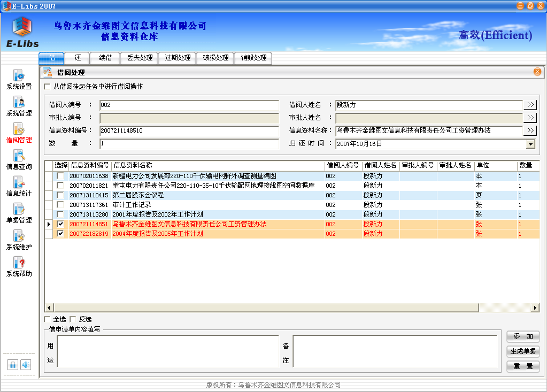Expand the 归还时间 date dropdown

click(530, 144)
